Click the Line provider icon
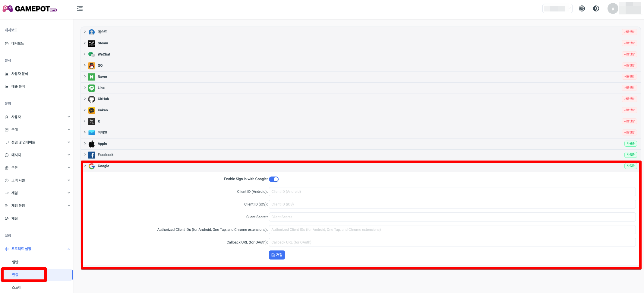Screen dimensions: 644x293 point(92,88)
